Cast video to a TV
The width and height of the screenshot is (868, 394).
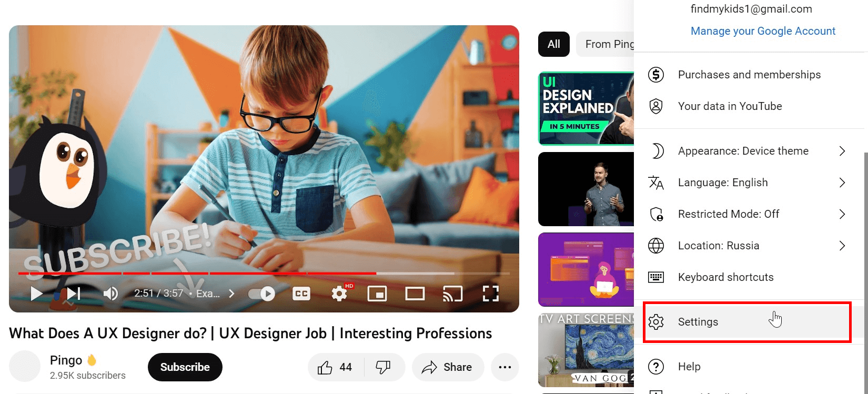click(452, 294)
